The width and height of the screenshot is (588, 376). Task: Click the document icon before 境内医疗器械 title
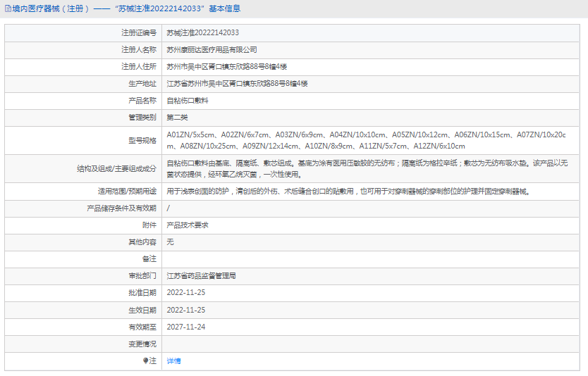pos(8,8)
